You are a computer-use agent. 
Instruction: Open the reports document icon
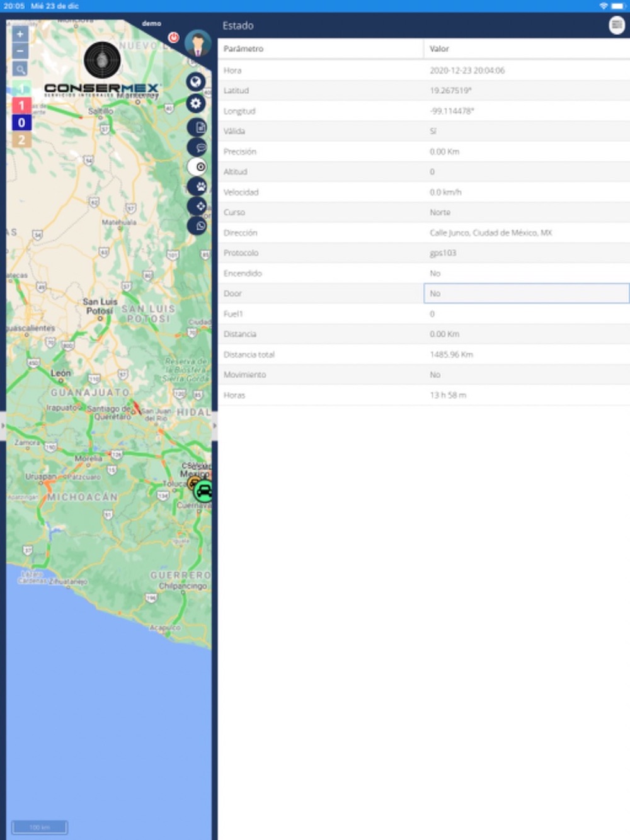(x=199, y=127)
